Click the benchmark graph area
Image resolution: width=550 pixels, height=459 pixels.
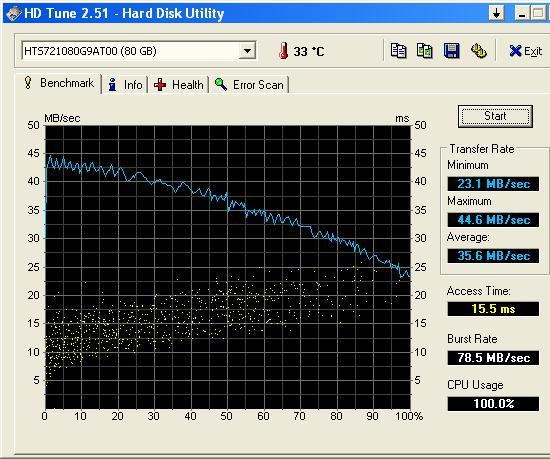[228, 267]
